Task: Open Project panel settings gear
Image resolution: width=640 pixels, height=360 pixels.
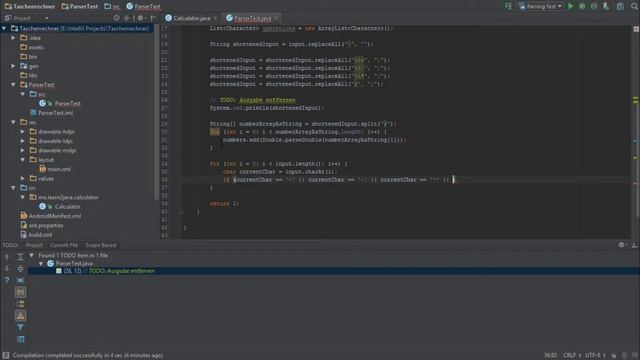Action: coord(141,18)
